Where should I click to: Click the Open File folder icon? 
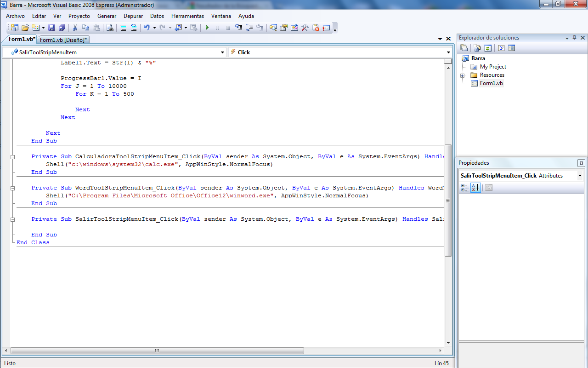[25, 28]
